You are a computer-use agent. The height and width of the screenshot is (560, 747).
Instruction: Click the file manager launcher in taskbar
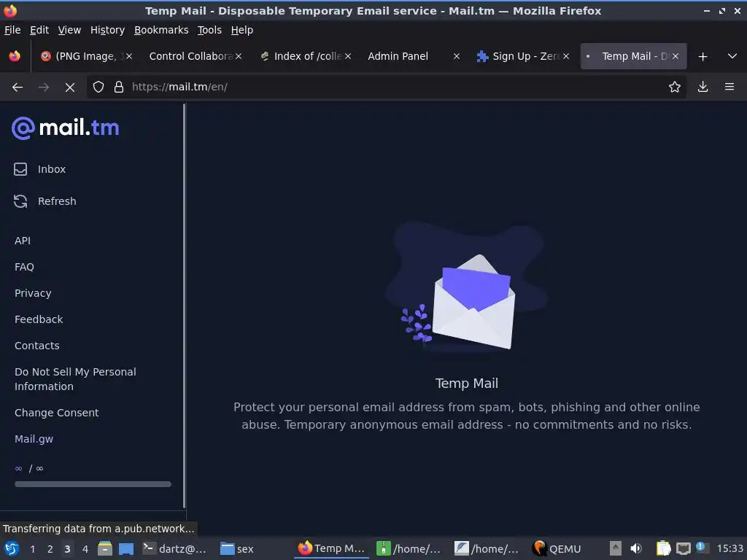[x=105, y=549]
